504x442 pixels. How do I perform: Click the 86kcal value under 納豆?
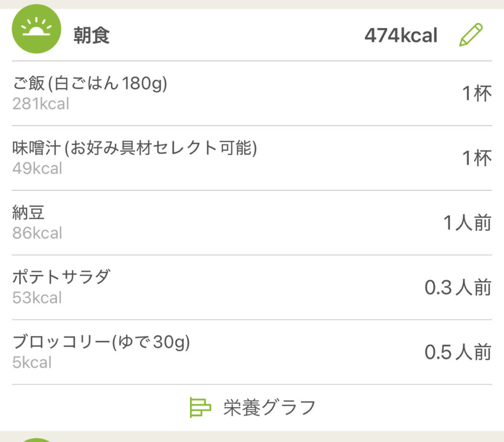[37, 233]
